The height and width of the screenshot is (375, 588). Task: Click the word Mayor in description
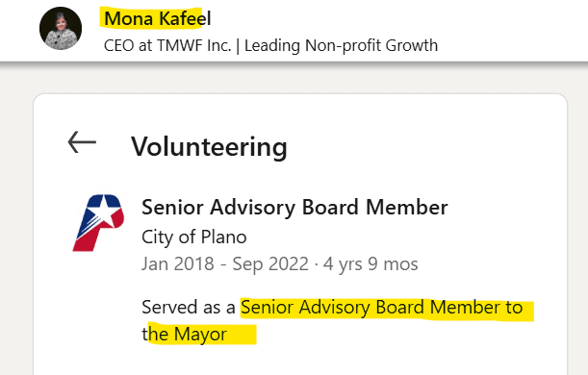pyautogui.click(x=200, y=335)
